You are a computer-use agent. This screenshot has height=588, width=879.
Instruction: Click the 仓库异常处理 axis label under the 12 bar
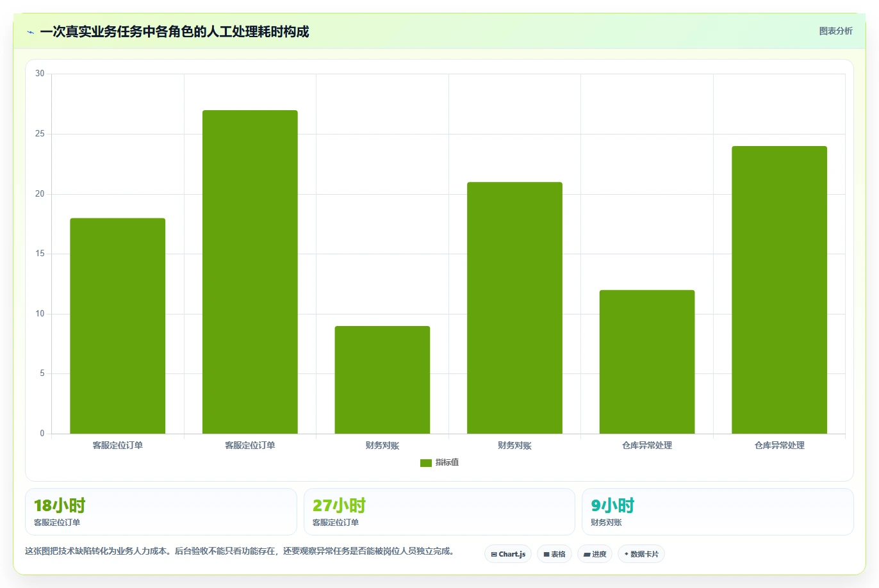click(x=647, y=445)
